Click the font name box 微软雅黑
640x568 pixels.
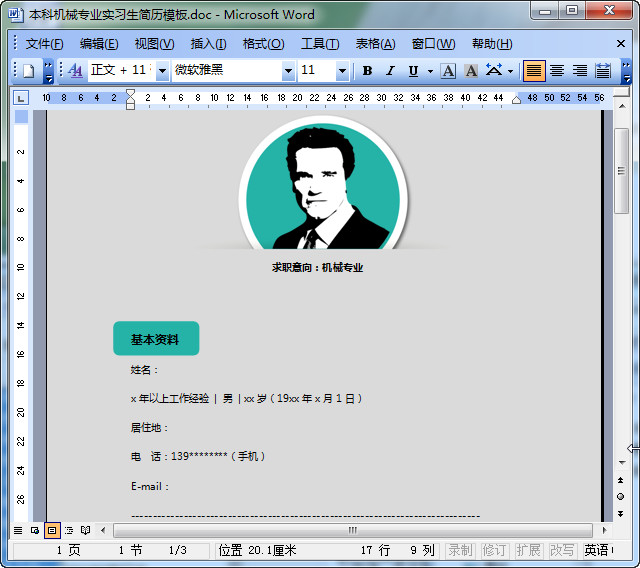[227, 71]
